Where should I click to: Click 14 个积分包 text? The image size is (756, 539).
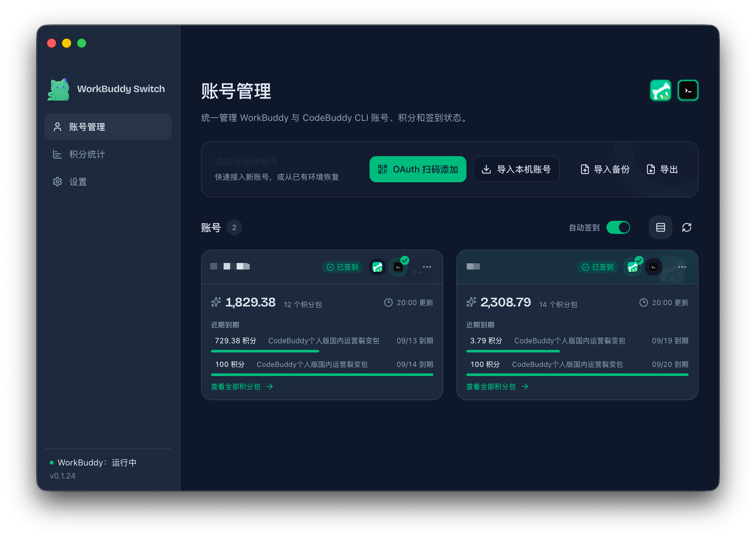[558, 304]
